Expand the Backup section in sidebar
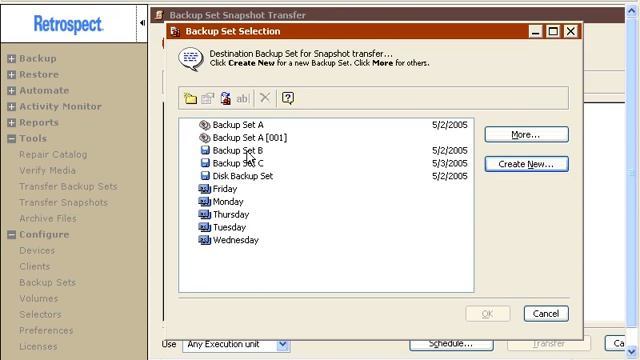 (11, 58)
